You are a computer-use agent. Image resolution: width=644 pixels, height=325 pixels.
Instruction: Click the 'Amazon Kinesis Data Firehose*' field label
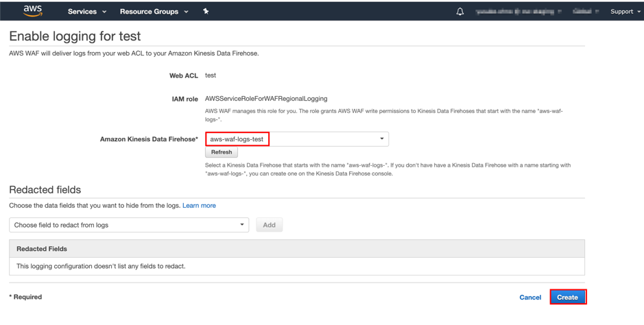(149, 139)
